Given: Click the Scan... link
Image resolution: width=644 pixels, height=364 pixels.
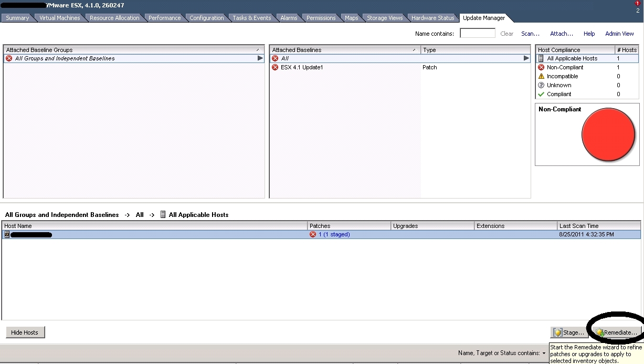Looking at the screenshot, I should (x=530, y=34).
